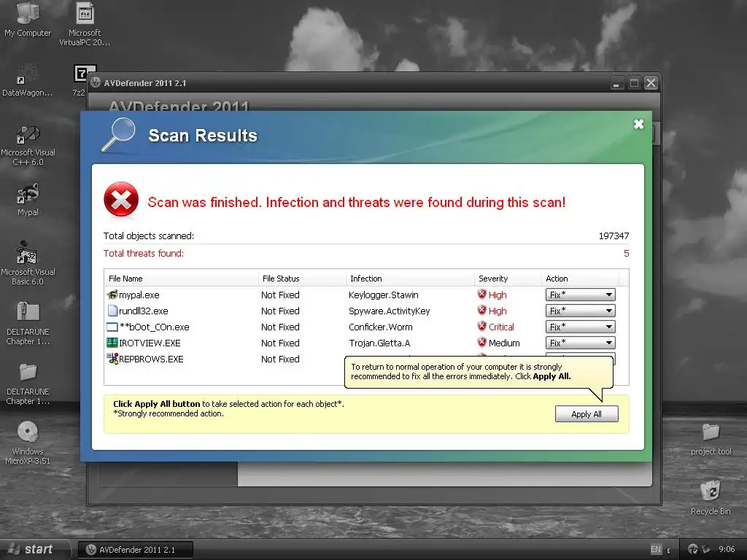Click Not Fixed status for REPBROWS.EXE
Viewport: 747px width, 560px height.
pos(280,359)
